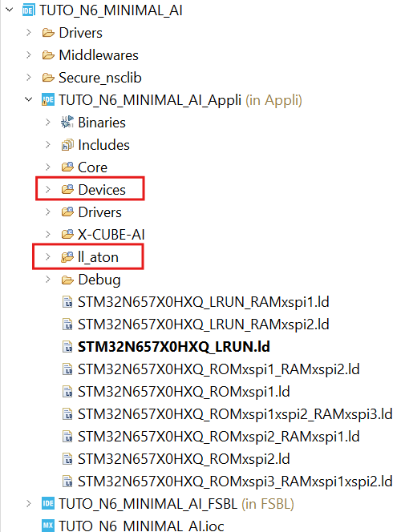Click the TUTO_N6_MINIMAL_AI_FSBL IDE project icon
The image size is (405, 532).
tap(48, 503)
